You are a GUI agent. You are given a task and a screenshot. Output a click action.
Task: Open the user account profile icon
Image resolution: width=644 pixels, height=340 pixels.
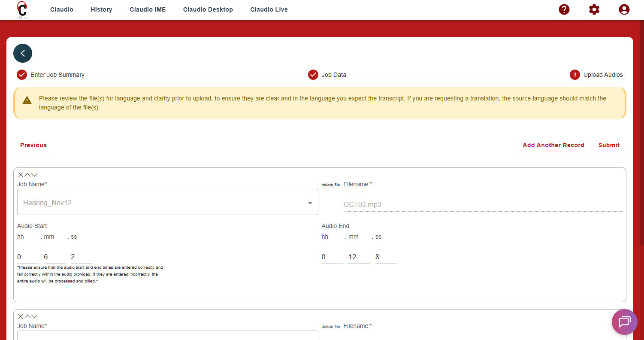[x=624, y=9]
